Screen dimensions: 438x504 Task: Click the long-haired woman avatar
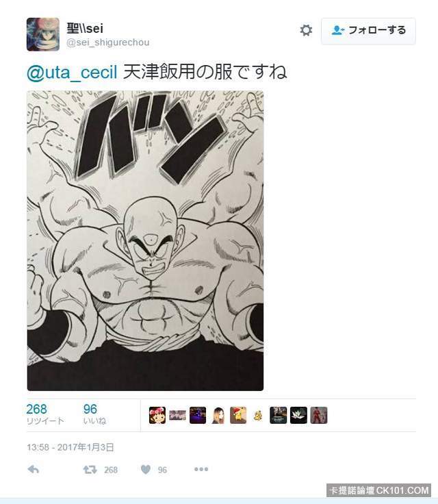(218, 415)
